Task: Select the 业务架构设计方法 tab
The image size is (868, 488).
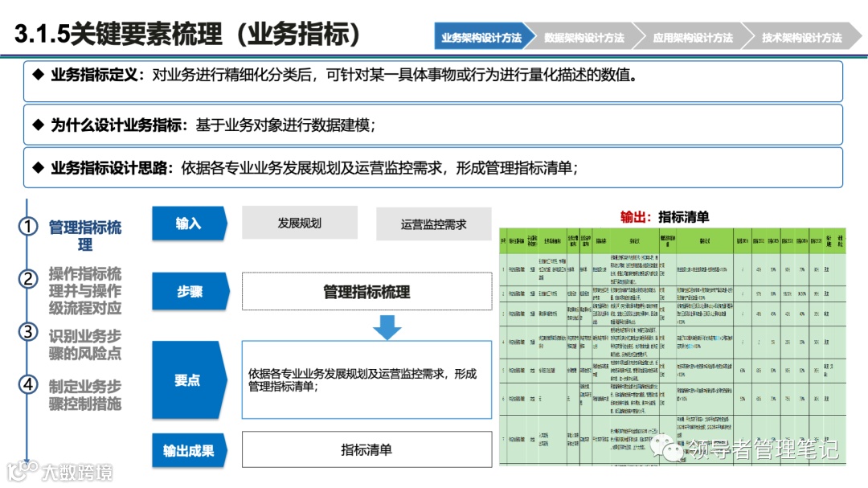Action: click(481, 37)
